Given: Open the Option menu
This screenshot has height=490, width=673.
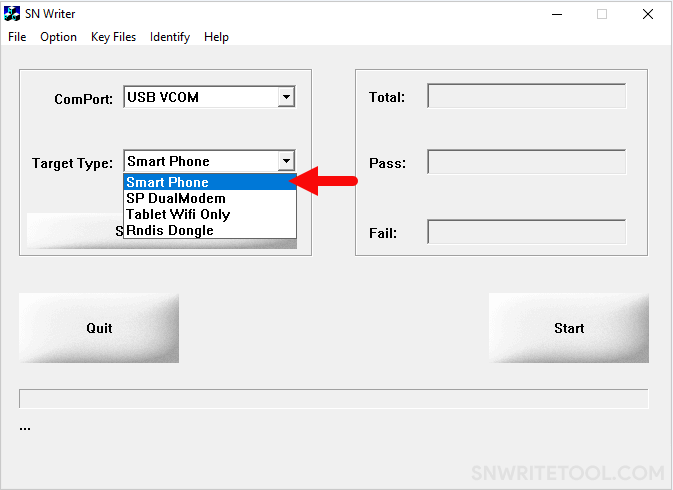Looking at the screenshot, I should pyautogui.click(x=58, y=37).
